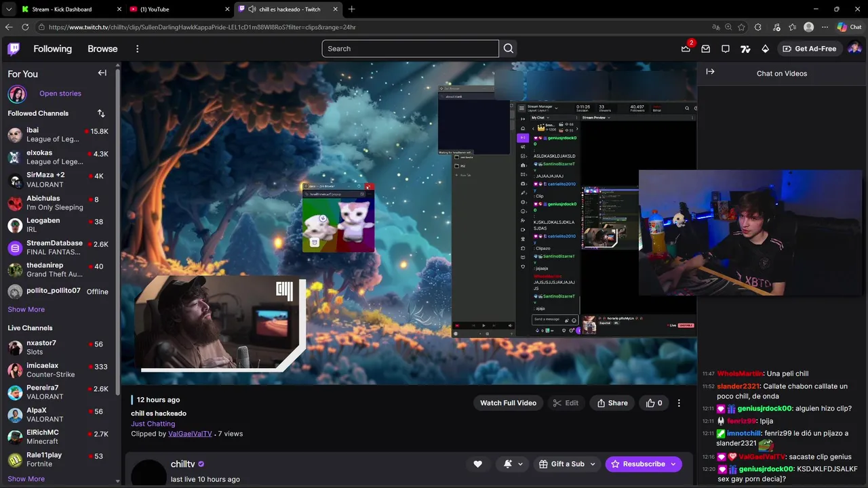Open the Open stories link
The width and height of the screenshot is (868, 488).
(60, 94)
